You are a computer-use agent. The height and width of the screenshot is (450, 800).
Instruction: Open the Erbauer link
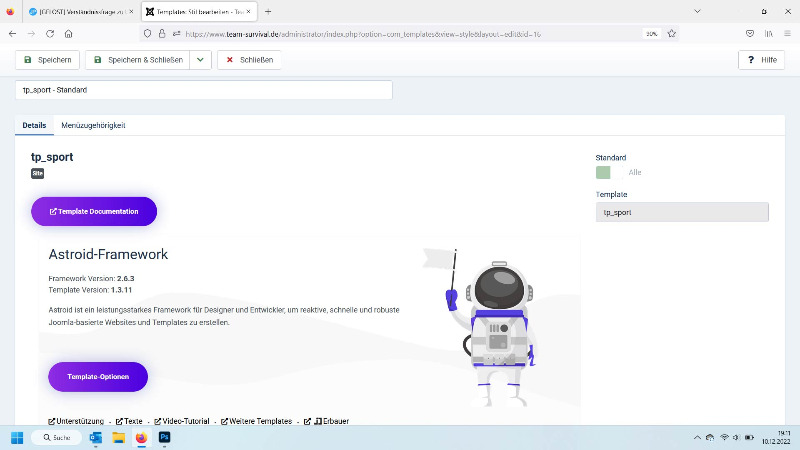pyautogui.click(x=327, y=421)
